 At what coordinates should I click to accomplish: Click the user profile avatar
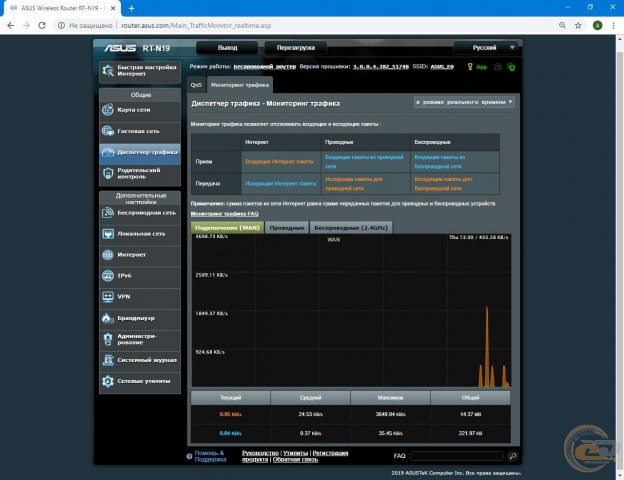[x=597, y=25]
